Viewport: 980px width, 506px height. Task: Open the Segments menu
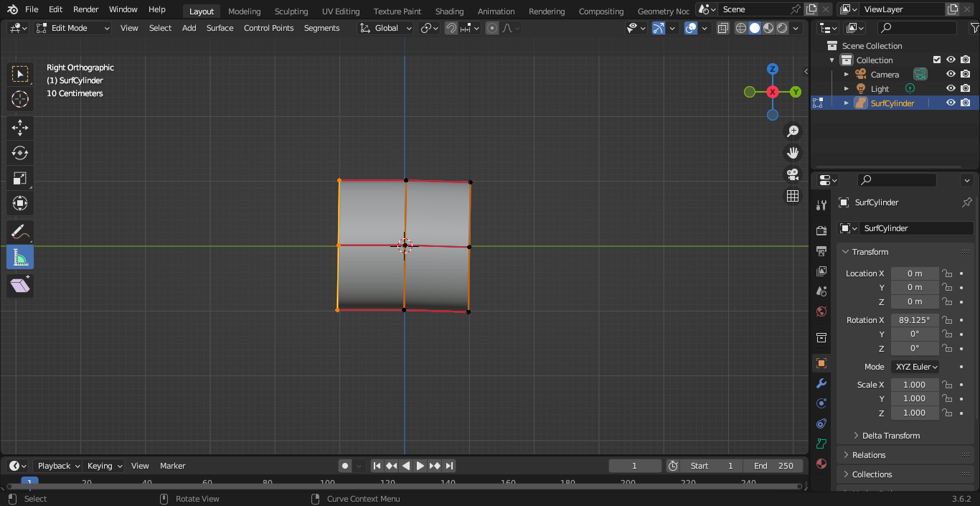coord(322,28)
